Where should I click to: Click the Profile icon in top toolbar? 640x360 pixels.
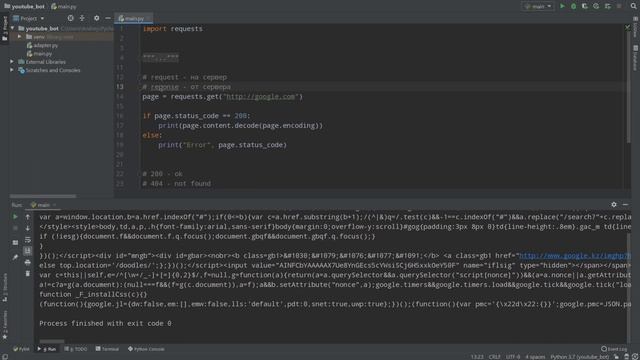pyautogui.click(x=596, y=6)
